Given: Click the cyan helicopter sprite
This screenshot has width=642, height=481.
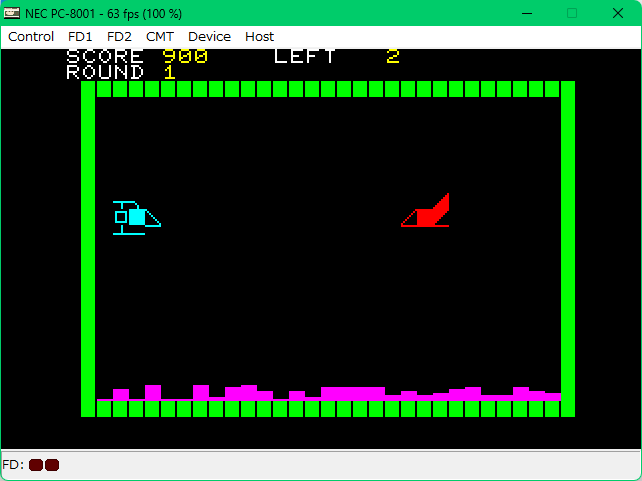Looking at the screenshot, I should tap(135, 217).
